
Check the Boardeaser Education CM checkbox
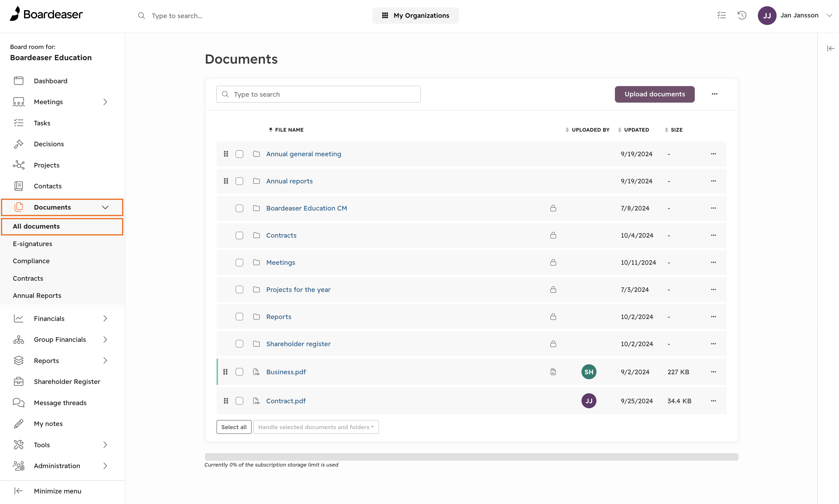point(239,208)
